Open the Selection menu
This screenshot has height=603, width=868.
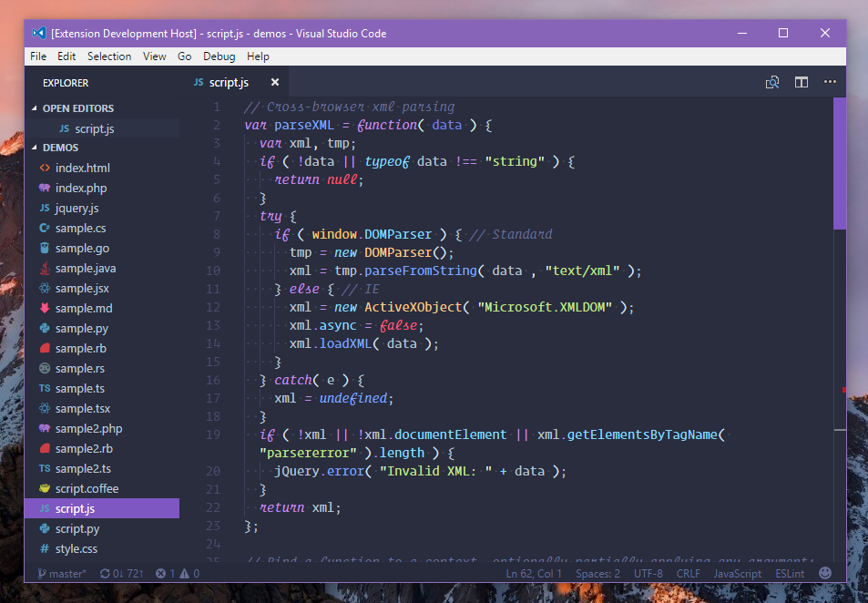(x=109, y=56)
